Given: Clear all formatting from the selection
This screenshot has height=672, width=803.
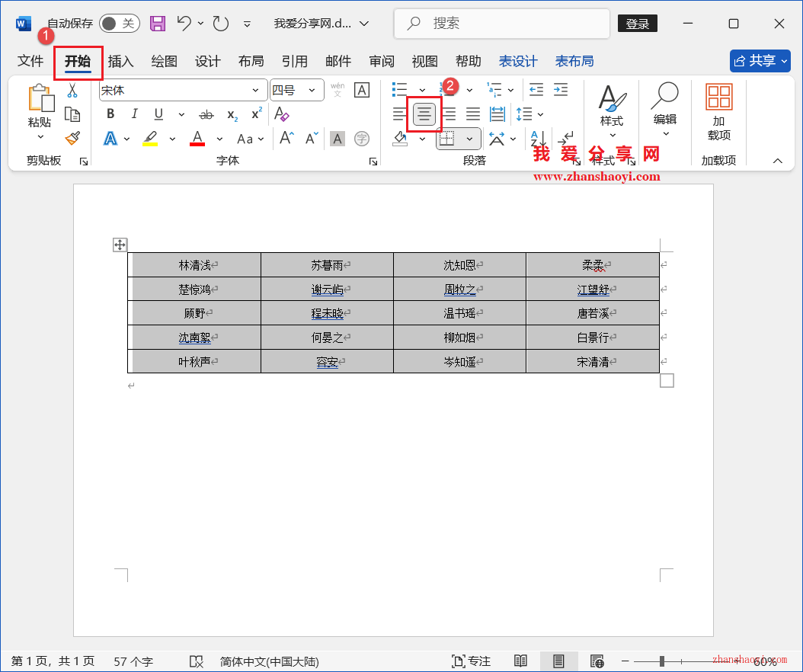Looking at the screenshot, I should (x=282, y=114).
